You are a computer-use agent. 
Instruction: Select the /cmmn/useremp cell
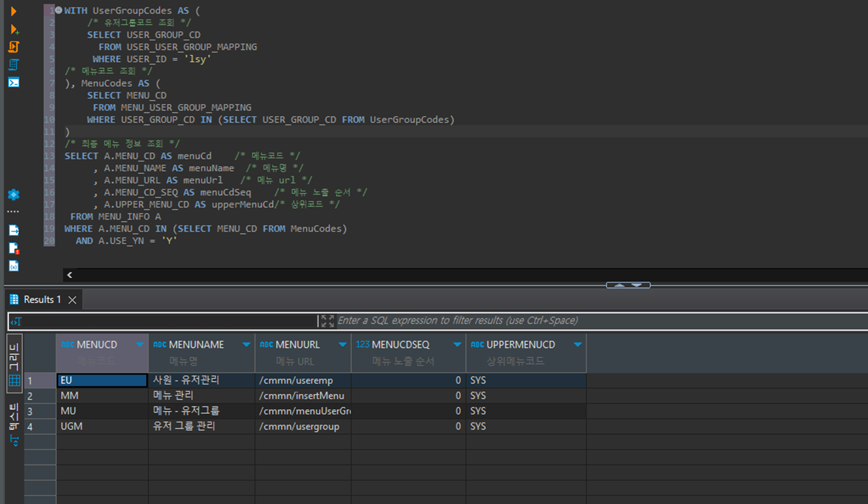coord(303,380)
